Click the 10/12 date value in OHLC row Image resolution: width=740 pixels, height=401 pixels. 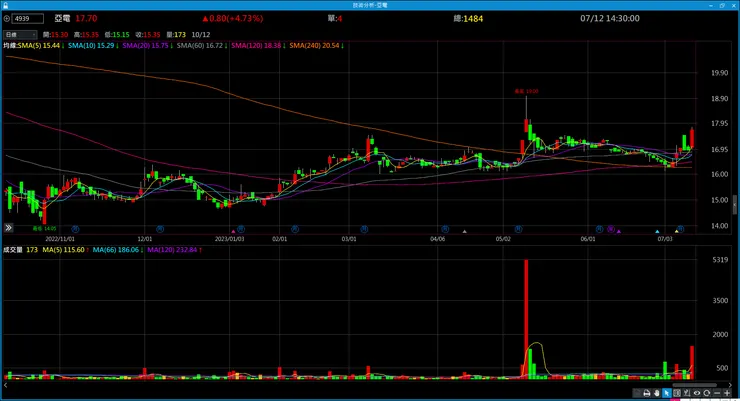click(201, 34)
